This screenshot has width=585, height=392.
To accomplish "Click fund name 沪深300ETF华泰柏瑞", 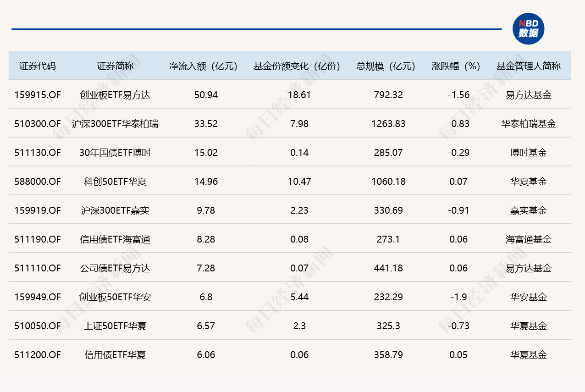I will [x=115, y=124].
